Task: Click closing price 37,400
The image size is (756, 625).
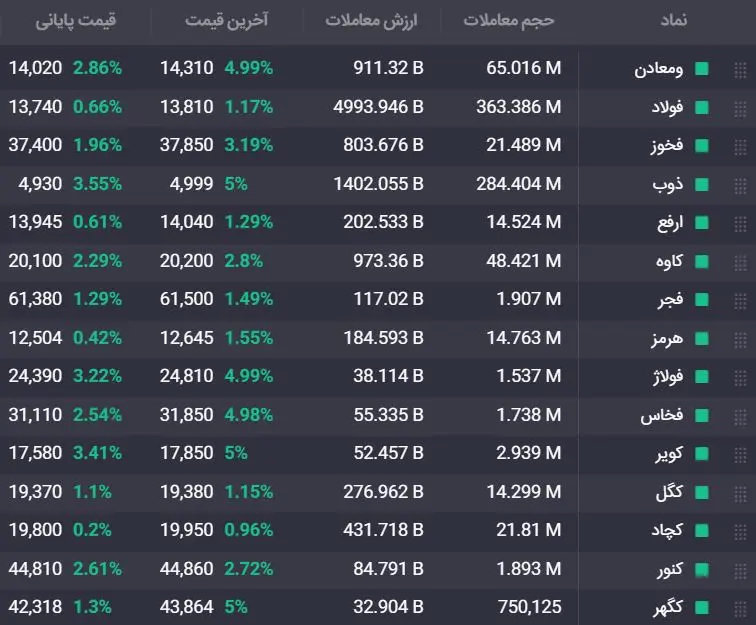Action: 35,145
